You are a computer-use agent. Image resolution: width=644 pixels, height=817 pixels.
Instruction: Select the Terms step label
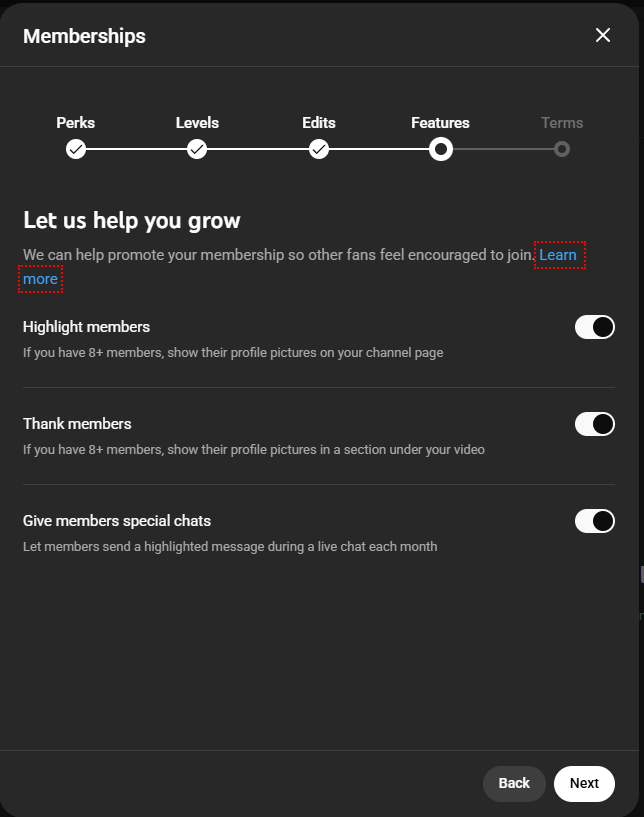[562, 122]
